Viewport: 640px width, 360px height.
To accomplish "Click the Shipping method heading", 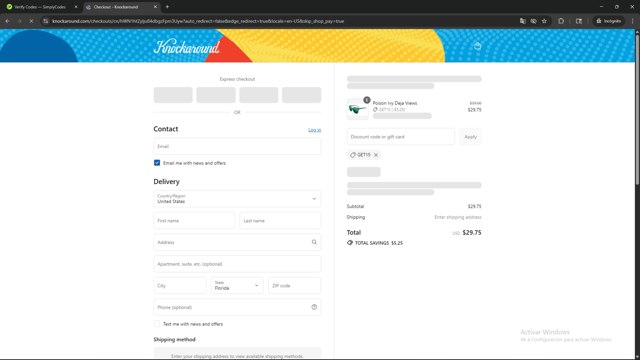I will [x=174, y=339].
